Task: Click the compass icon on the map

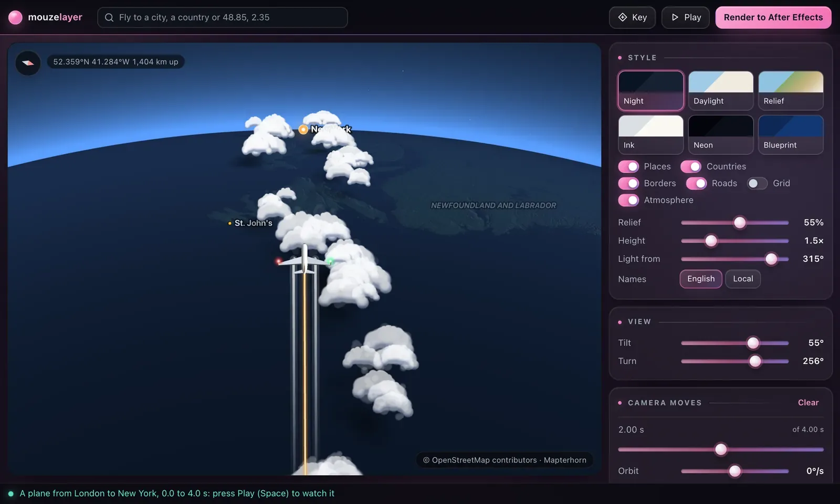Action: click(28, 63)
